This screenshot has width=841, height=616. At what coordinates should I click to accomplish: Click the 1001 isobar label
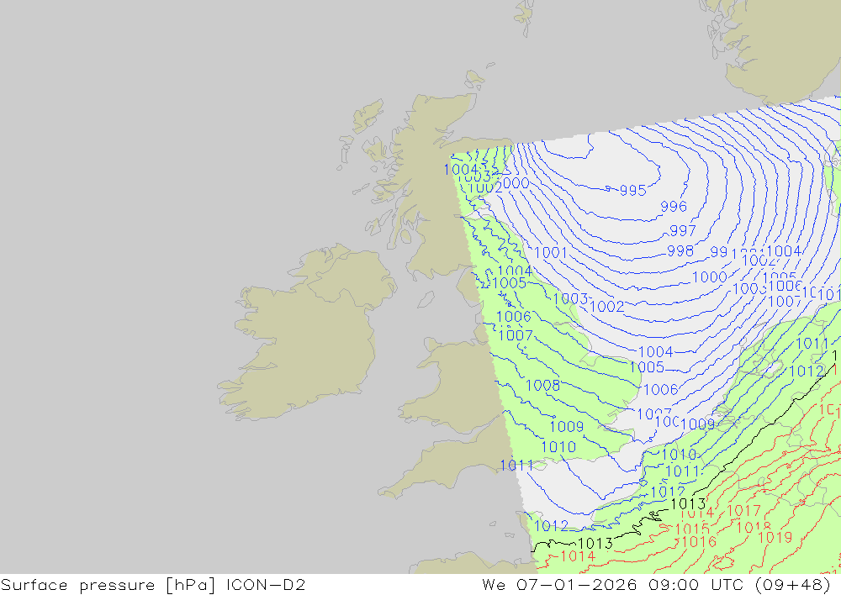tap(551, 252)
